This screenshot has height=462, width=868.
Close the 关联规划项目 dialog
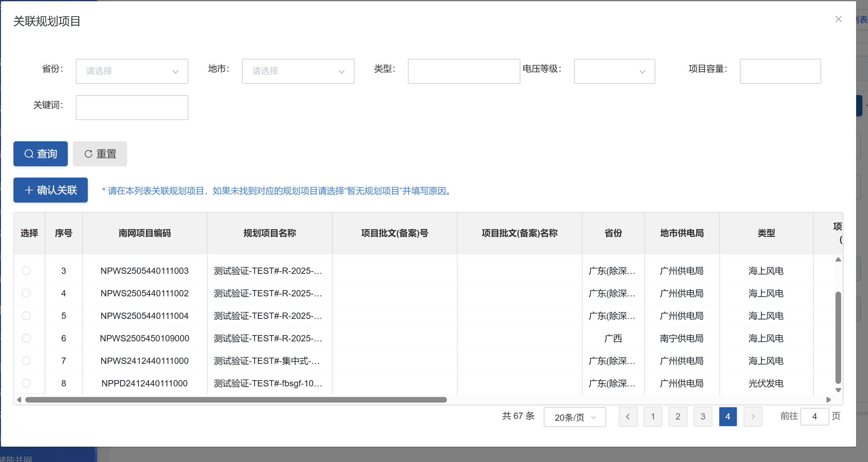coord(838,19)
